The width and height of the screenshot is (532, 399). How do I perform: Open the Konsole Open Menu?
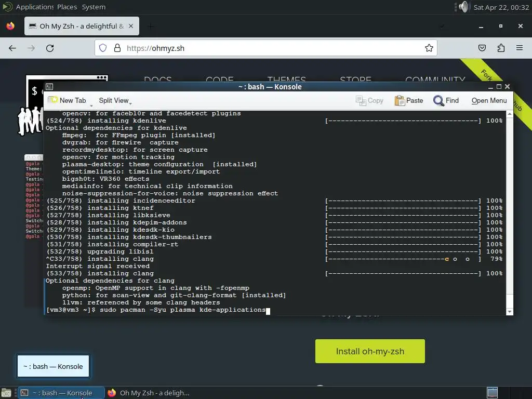(x=489, y=100)
